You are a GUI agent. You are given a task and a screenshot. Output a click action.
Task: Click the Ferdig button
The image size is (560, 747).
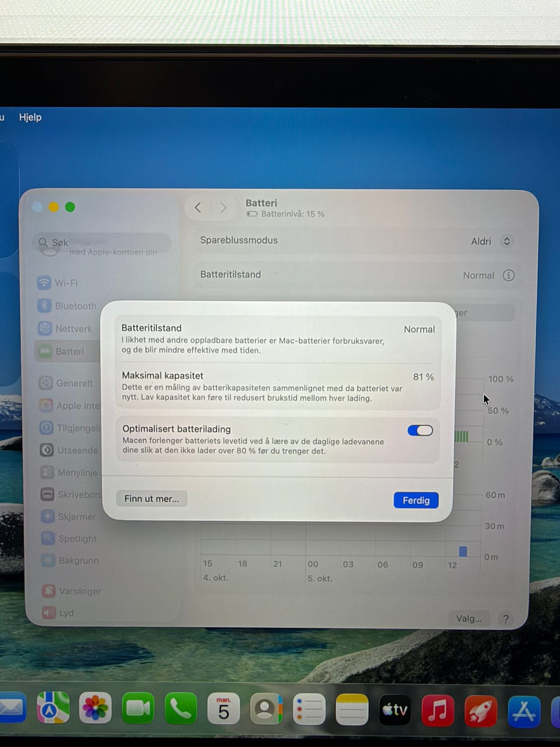pos(416,500)
